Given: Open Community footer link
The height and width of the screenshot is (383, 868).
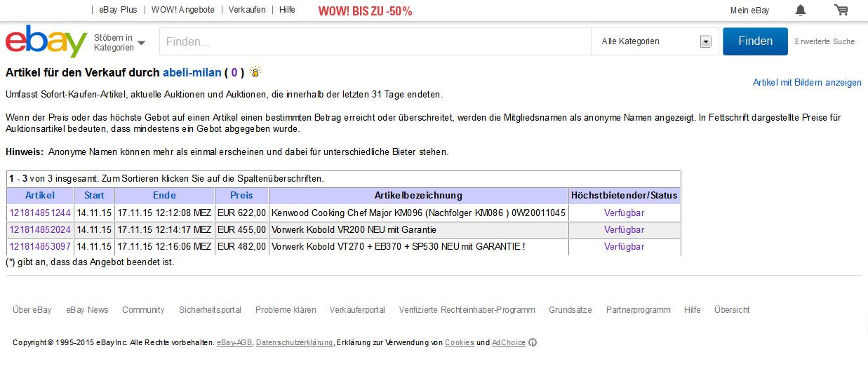Looking at the screenshot, I should point(143,309).
